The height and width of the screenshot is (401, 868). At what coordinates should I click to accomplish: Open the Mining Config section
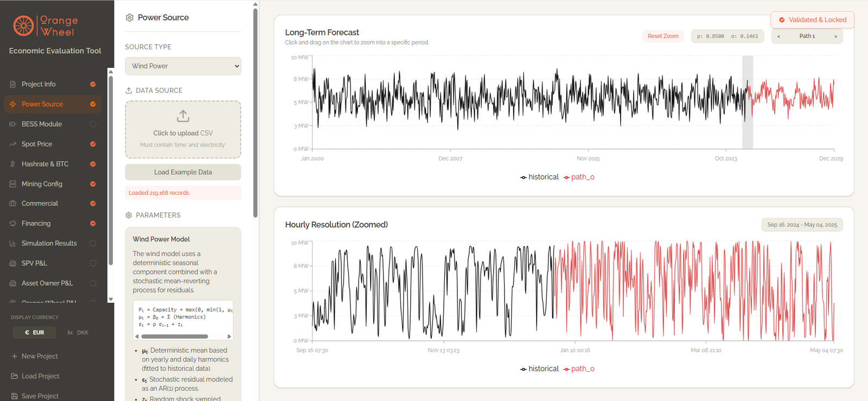coord(53,184)
